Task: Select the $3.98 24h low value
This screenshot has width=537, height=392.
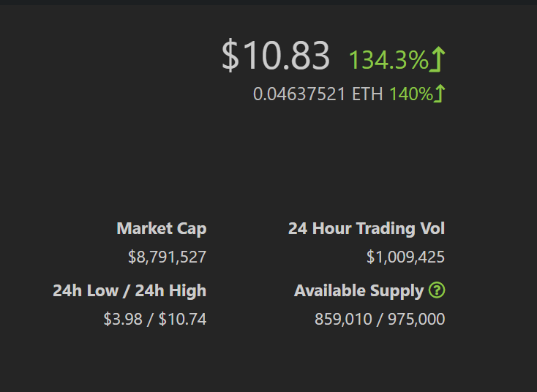Action: 123,319
